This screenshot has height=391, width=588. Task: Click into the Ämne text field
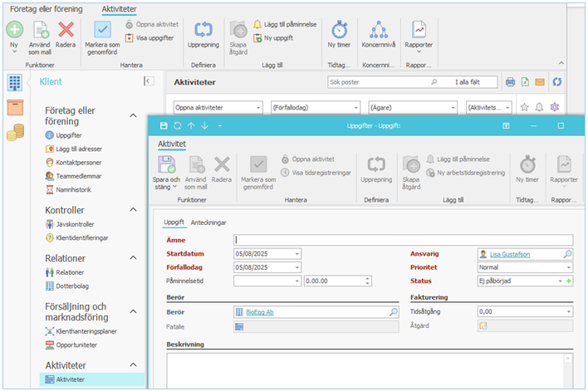(x=403, y=240)
